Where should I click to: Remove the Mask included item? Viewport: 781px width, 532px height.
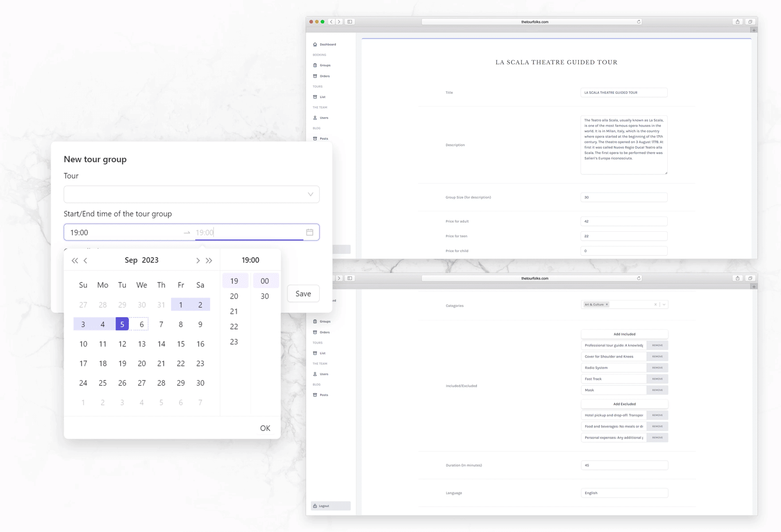(657, 390)
